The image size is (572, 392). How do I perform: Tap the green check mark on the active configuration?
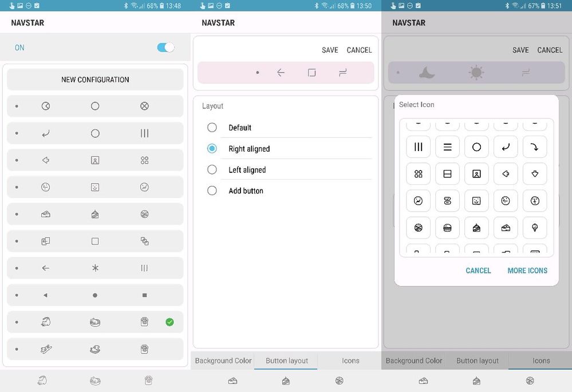click(169, 322)
